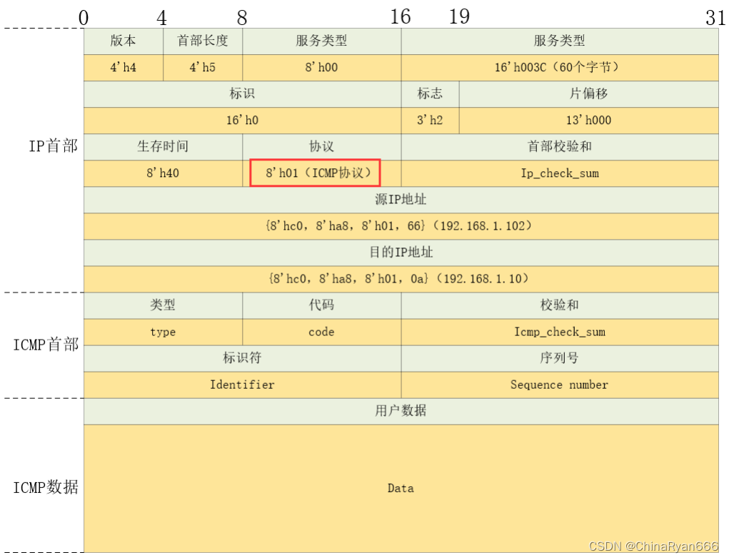Viewport: 729px width, 560px height.
Task: Select the 3'h2 value cell
Action: (430, 121)
